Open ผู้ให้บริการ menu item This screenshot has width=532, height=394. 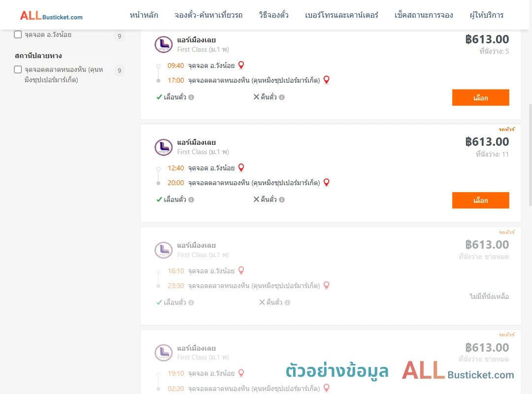(486, 15)
